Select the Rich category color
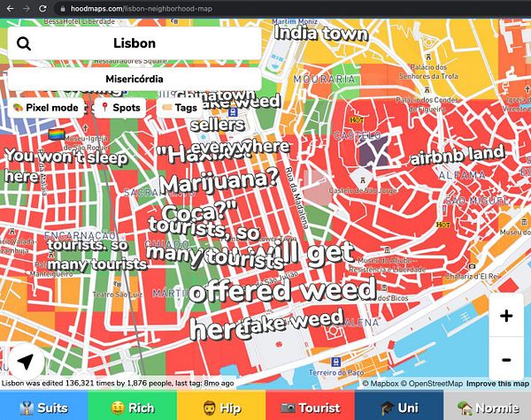Image resolution: width=531 pixels, height=420 pixels. 133,406
